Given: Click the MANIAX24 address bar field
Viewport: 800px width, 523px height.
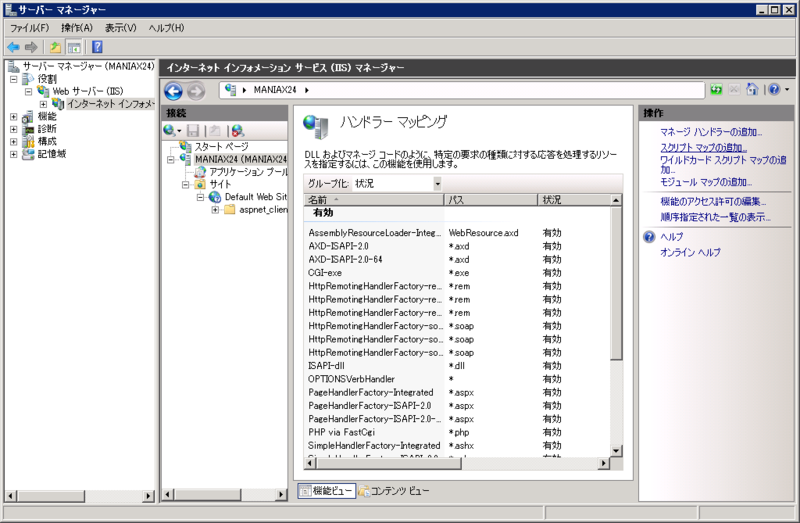Looking at the screenshot, I should (x=462, y=90).
